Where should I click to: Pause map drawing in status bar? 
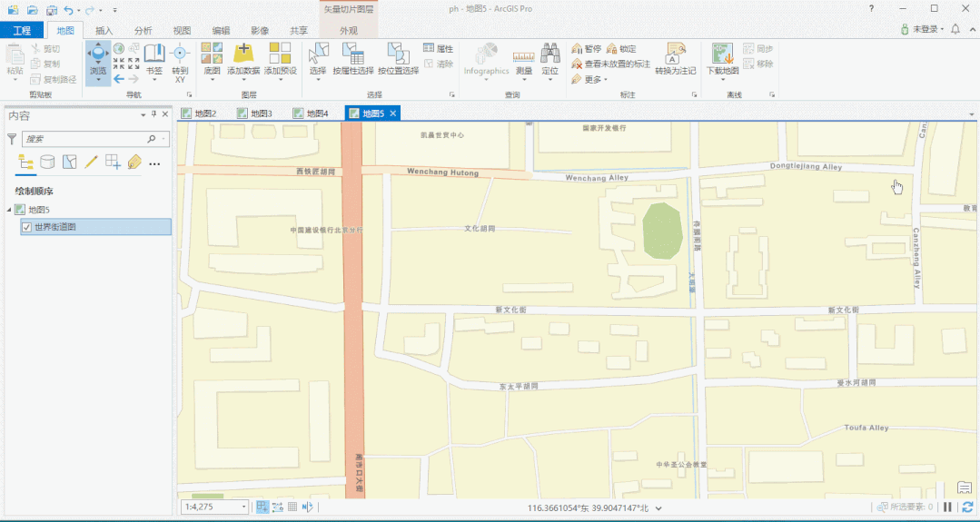pos(947,507)
